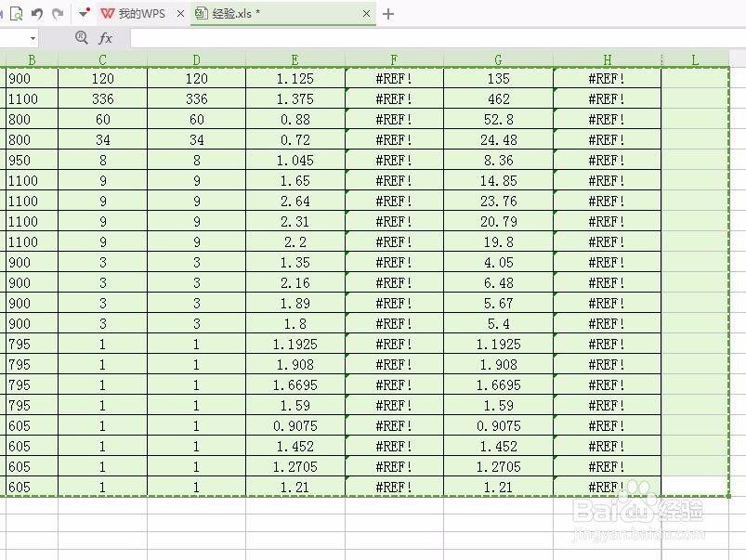Image resolution: width=746 pixels, height=560 pixels.
Task: Click column E cell with value 0.72
Action: tap(295, 140)
